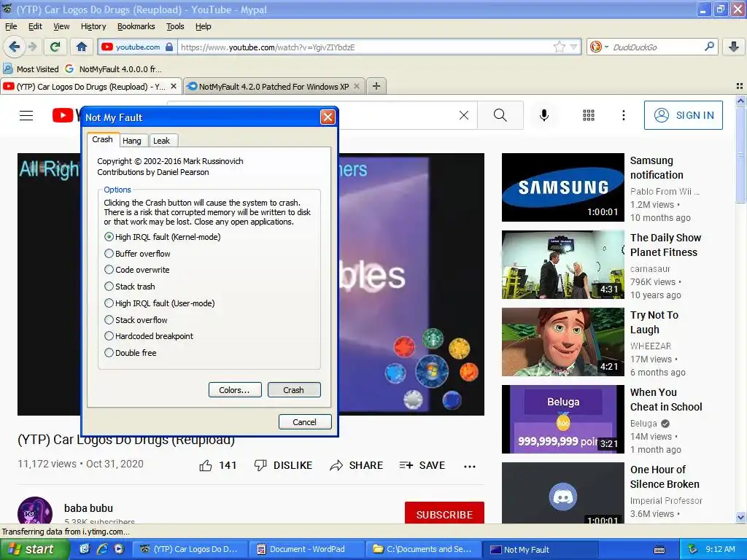Open the C:\Documents and Se... taskbar window

pyautogui.click(x=423, y=549)
